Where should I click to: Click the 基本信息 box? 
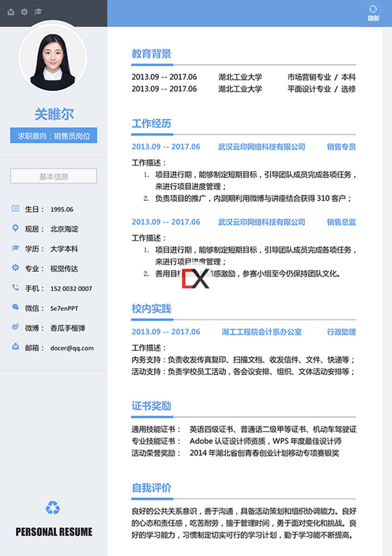[x=53, y=176]
